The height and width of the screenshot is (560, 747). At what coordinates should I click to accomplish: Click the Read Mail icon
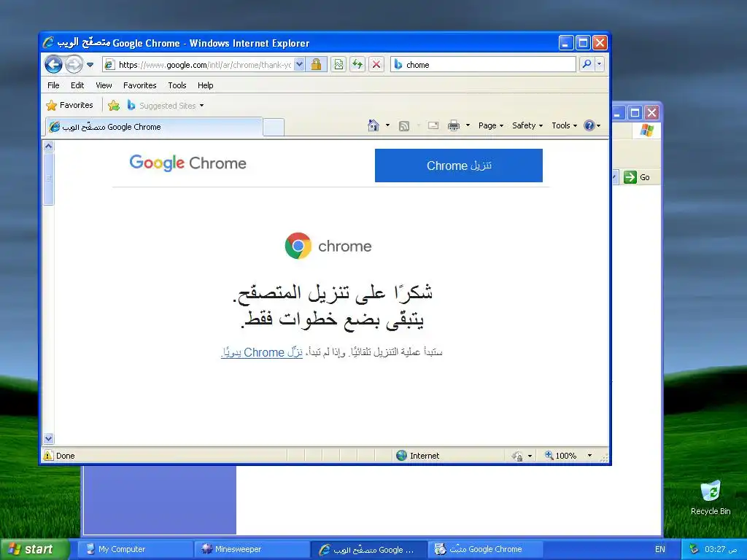pyautogui.click(x=433, y=125)
